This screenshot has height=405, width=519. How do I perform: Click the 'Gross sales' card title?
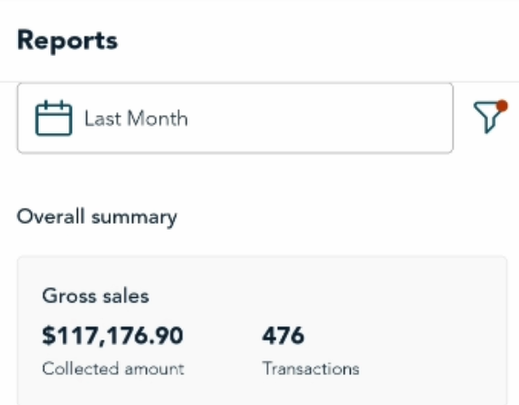point(95,296)
